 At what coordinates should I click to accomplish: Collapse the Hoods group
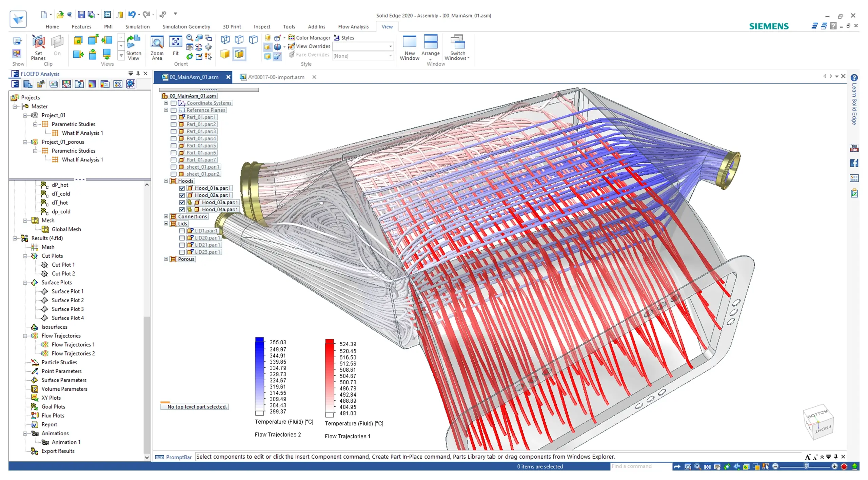point(166,181)
